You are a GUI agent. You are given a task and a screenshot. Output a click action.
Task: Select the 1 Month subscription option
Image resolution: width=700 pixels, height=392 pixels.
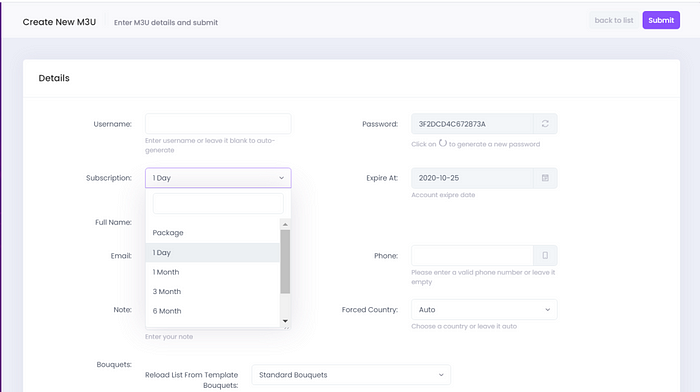click(212, 272)
